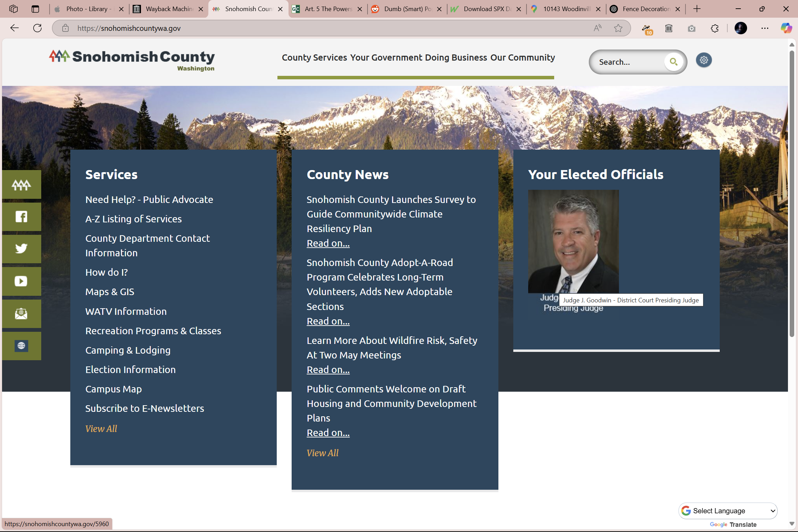This screenshot has height=532, width=798.
Task: Click the email envelope sidebar icon
Action: [21, 314]
